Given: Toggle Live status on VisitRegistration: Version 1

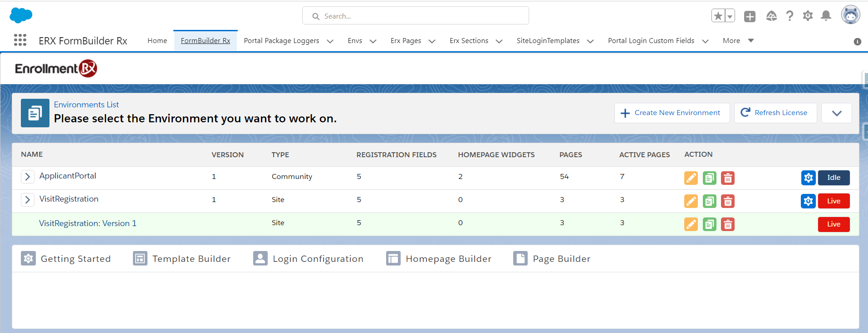Looking at the screenshot, I should pos(834,224).
